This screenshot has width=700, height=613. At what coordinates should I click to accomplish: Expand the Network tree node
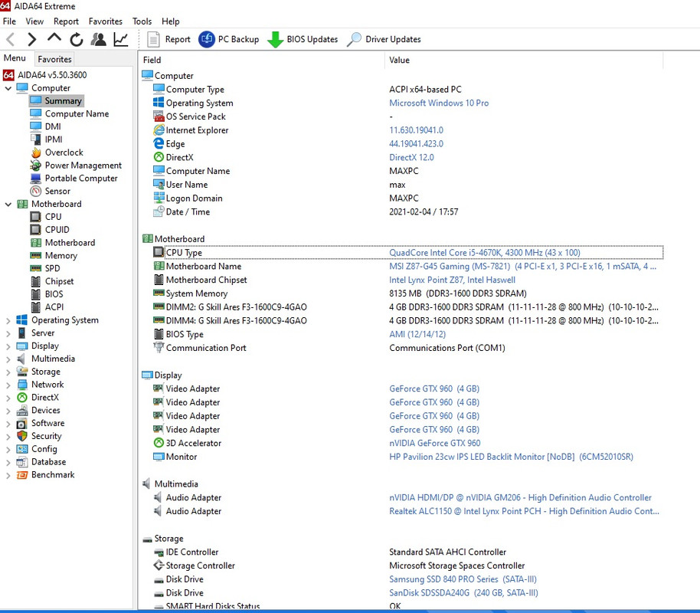[8, 385]
